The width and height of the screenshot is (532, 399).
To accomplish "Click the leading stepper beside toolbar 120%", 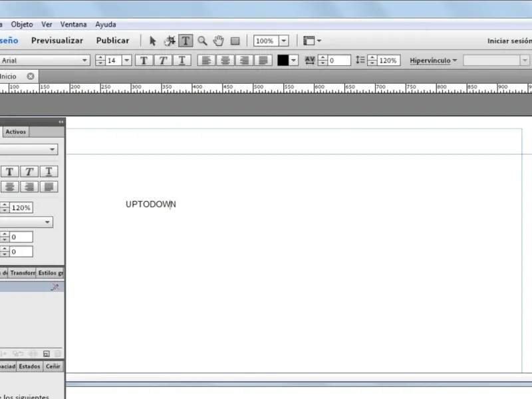I will [372, 61].
